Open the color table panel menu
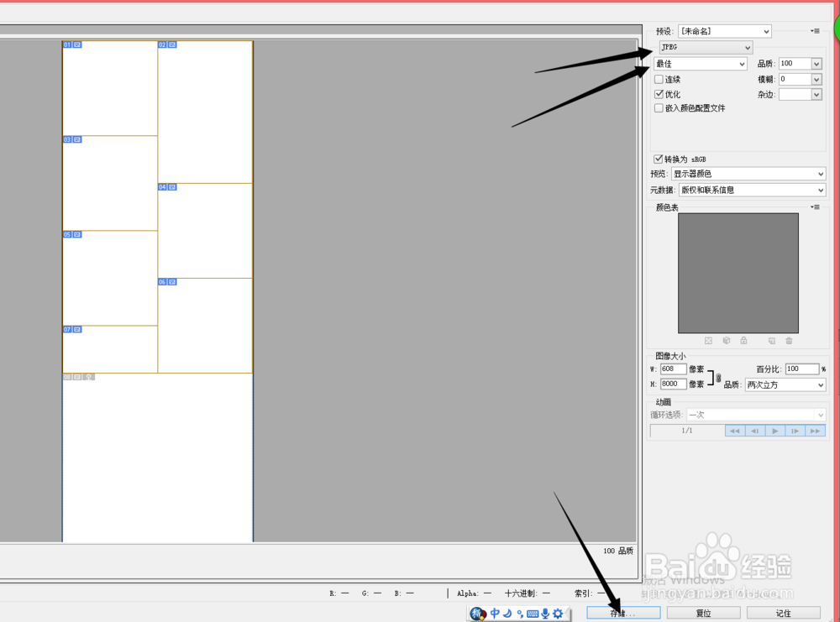840x622 pixels. pyautogui.click(x=815, y=207)
